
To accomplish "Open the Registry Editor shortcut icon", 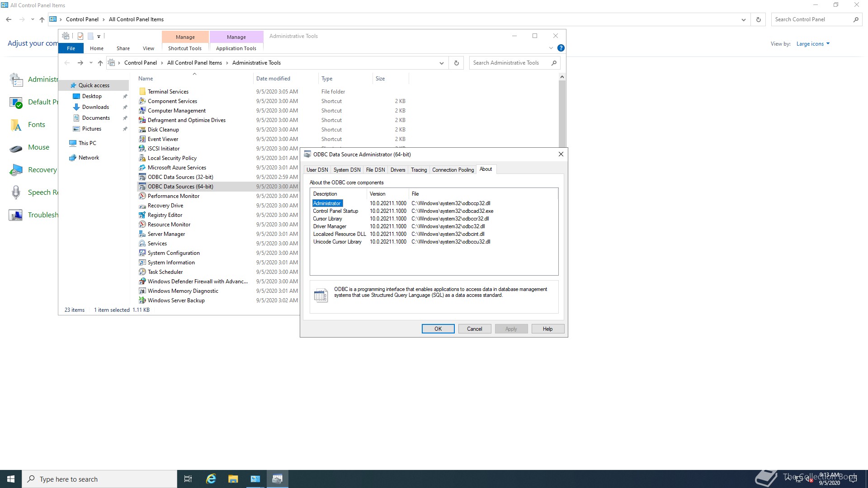I will (x=142, y=215).
